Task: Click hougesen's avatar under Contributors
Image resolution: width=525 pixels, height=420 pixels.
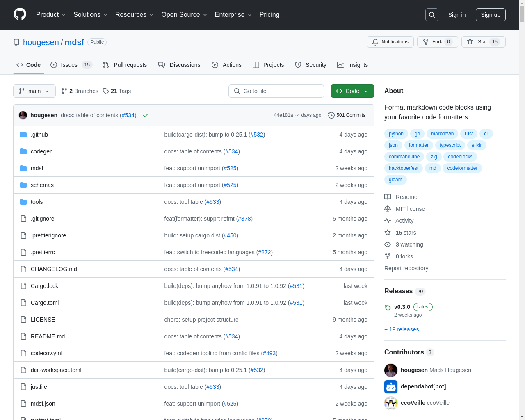Action: (x=391, y=370)
